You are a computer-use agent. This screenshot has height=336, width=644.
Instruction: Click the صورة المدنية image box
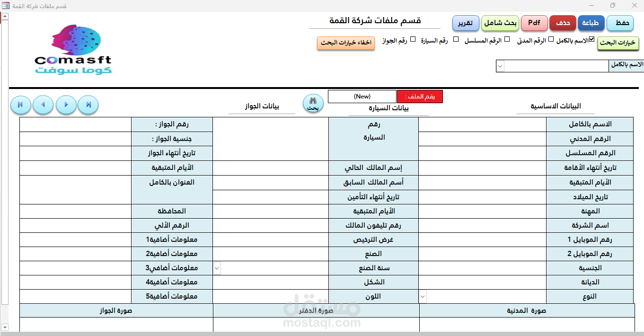tap(527, 325)
